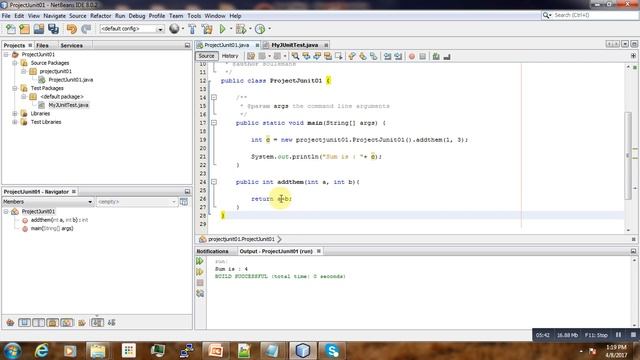The width and height of the screenshot is (640, 360).
Task: Switch to the Services tab
Action: pos(71,45)
